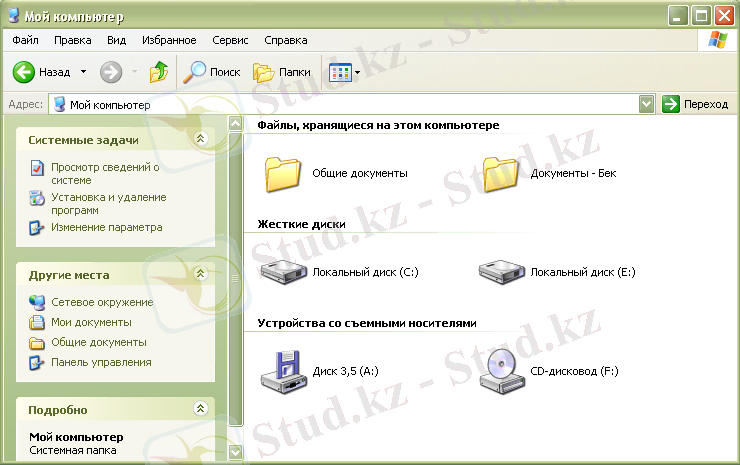Screen dimensions: 740x465
Task: Click the Локальный диск (C:) label
Action: point(365,272)
